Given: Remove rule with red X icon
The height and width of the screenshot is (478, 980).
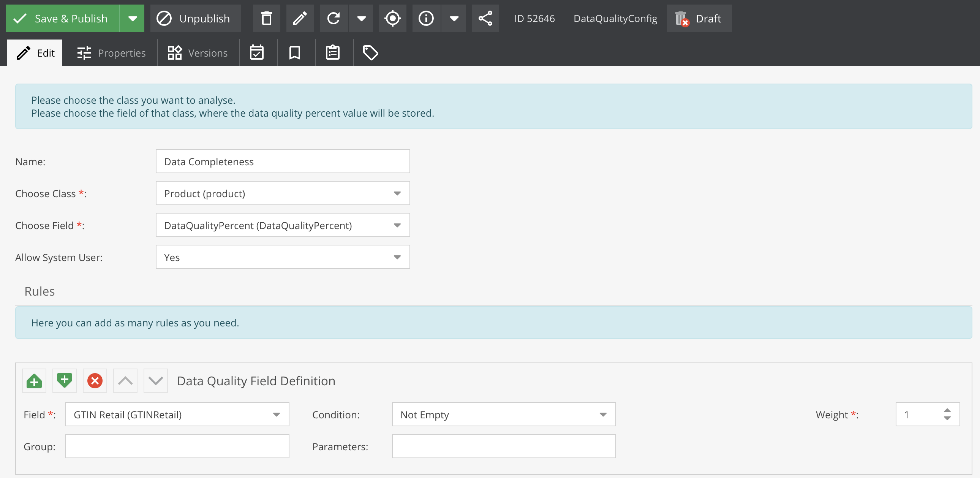Looking at the screenshot, I should tap(95, 381).
